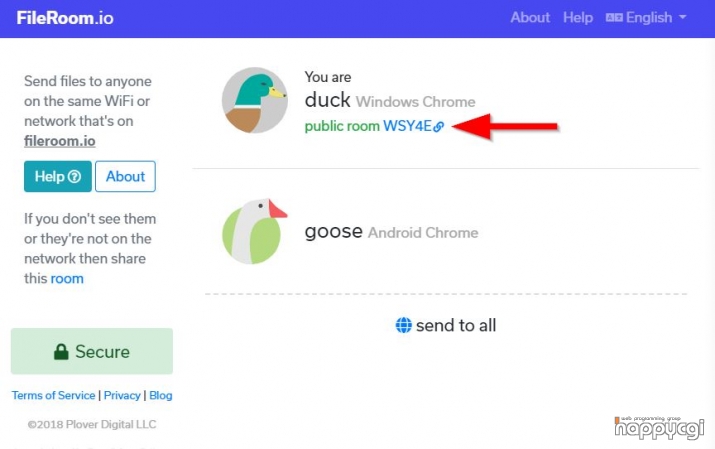This screenshot has width=715, height=449.
Task: Click the question mark icon on Help button
Action: pyautogui.click(x=74, y=176)
